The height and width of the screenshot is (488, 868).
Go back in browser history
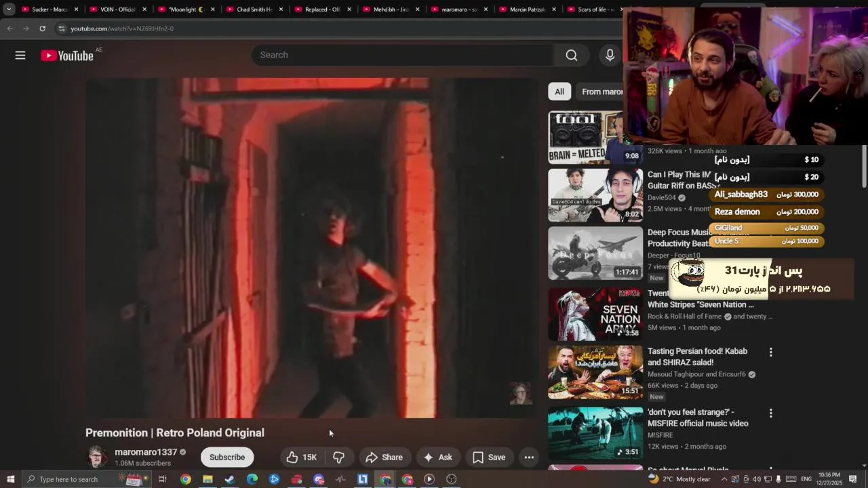[x=9, y=28]
